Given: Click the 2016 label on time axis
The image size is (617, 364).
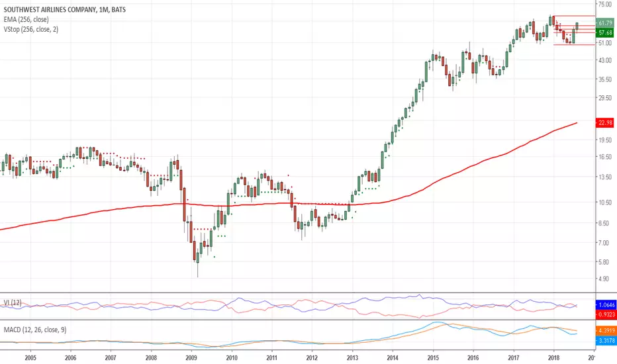Looking at the screenshot, I should [473, 357].
